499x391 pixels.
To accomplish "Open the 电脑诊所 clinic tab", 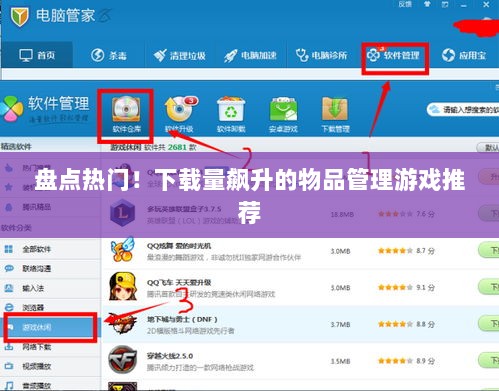I will click(x=321, y=55).
